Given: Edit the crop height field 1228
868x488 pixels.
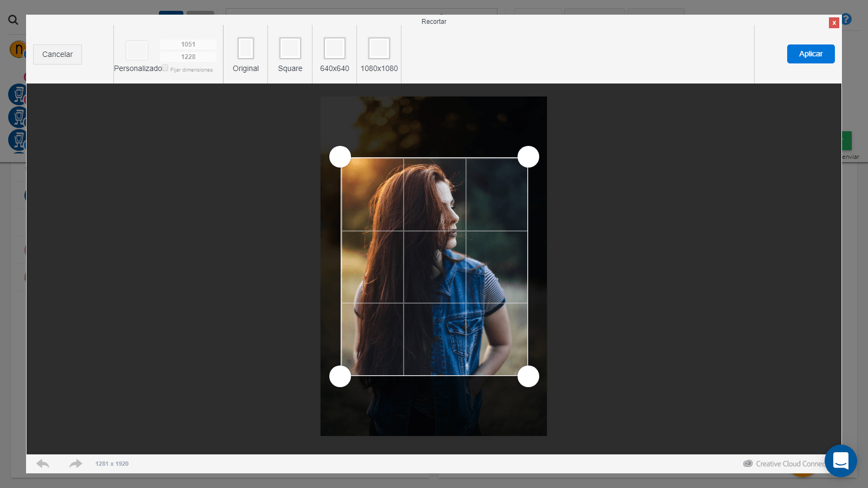Looking at the screenshot, I should pos(188,57).
